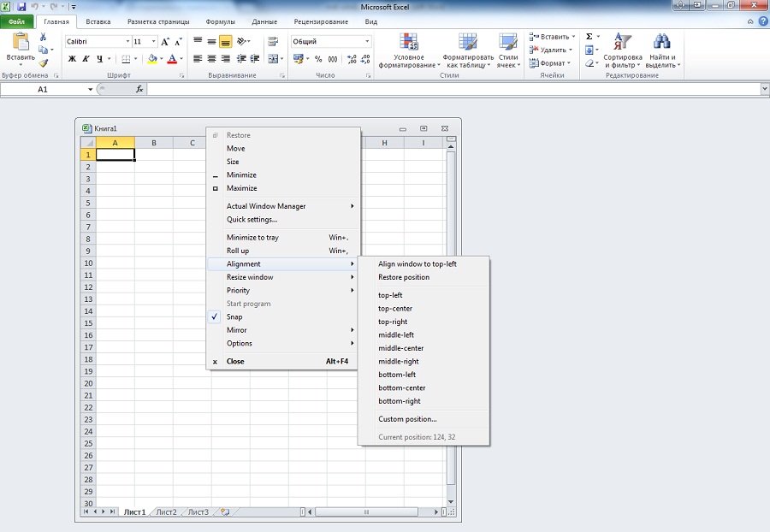Click inside the formula bar input
Viewport: 770px width, 532px height.
tap(453, 89)
